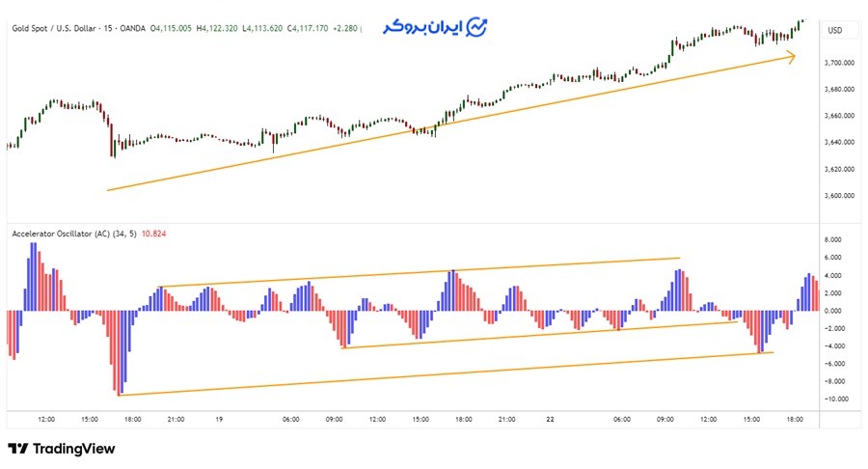The width and height of the screenshot is (868, 469).
Task: Click the 0.000 level on oscillator scale
Action: point(835,311)
